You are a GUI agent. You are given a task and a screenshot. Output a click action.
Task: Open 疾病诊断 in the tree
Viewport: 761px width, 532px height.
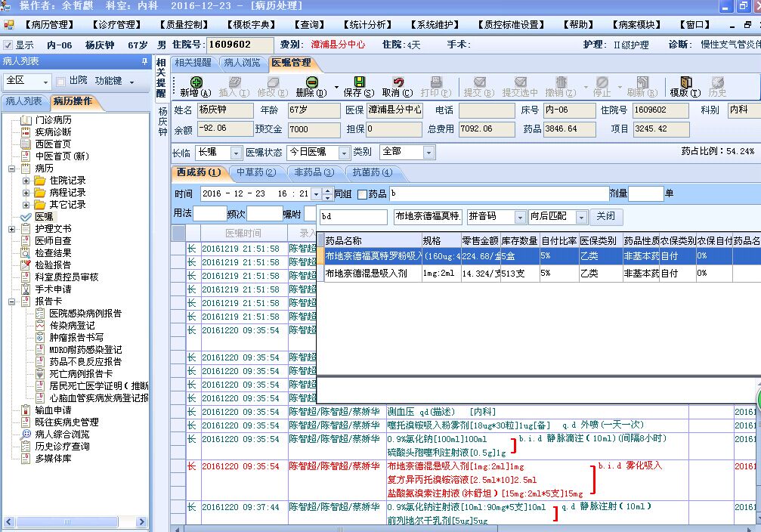(x=54, y=132)
